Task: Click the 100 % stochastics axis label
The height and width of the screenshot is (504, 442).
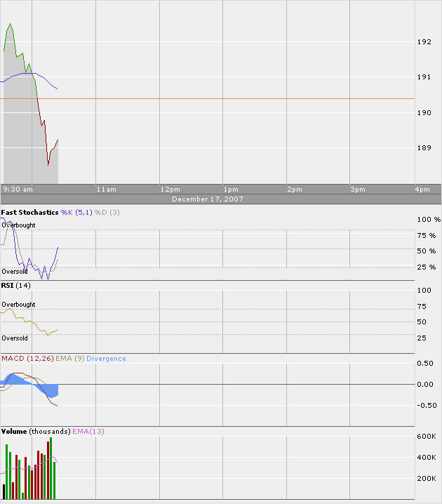Action: (429, 220)
